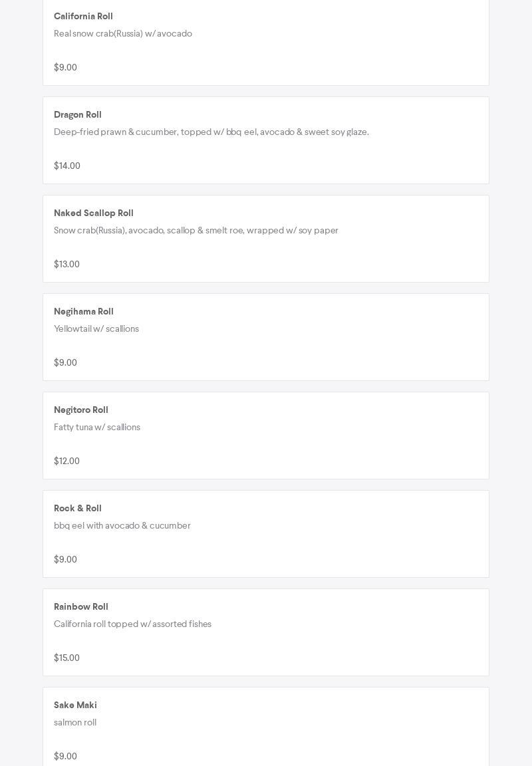Choose the Negitoro Roll title
This screenshot has height=766, width=532.
pyautogui.click(x=81, y=410)
